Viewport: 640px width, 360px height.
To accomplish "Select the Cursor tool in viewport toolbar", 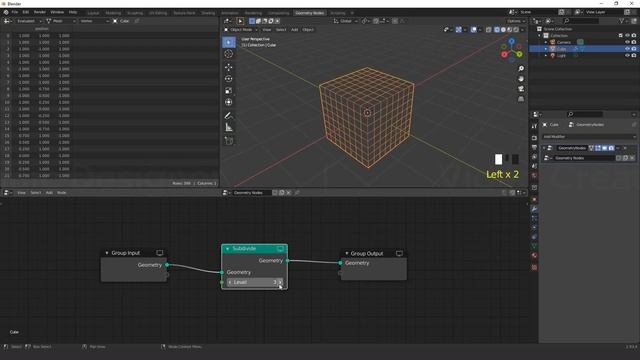I will click(x=229, y=54).
